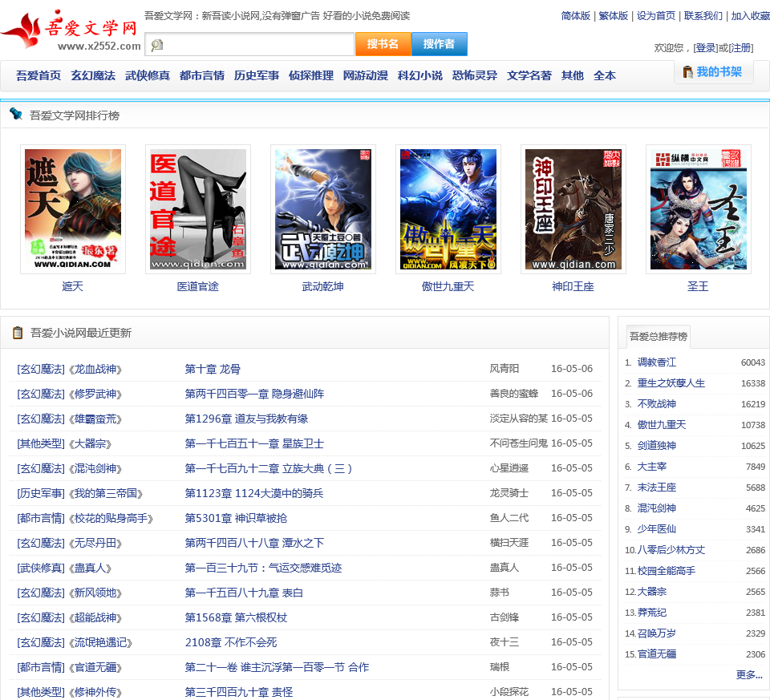Open chapter 第一千七百九十二章 立族大典（三）
The image size is (770, 700).
[x=269, y=469]
